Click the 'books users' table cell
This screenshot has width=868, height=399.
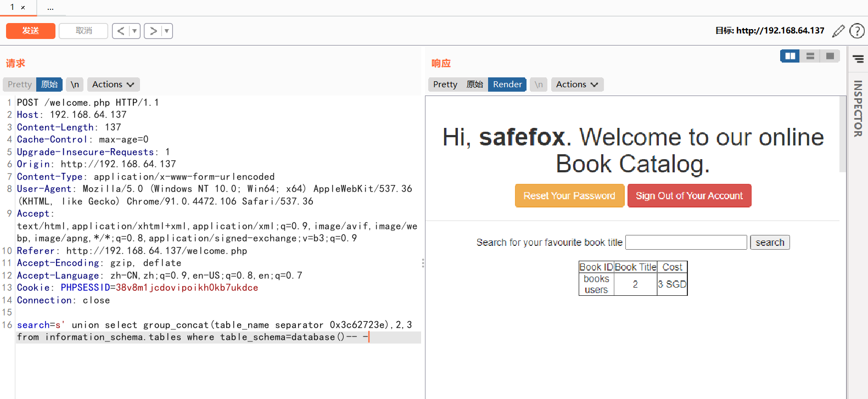tap(596, 284)
